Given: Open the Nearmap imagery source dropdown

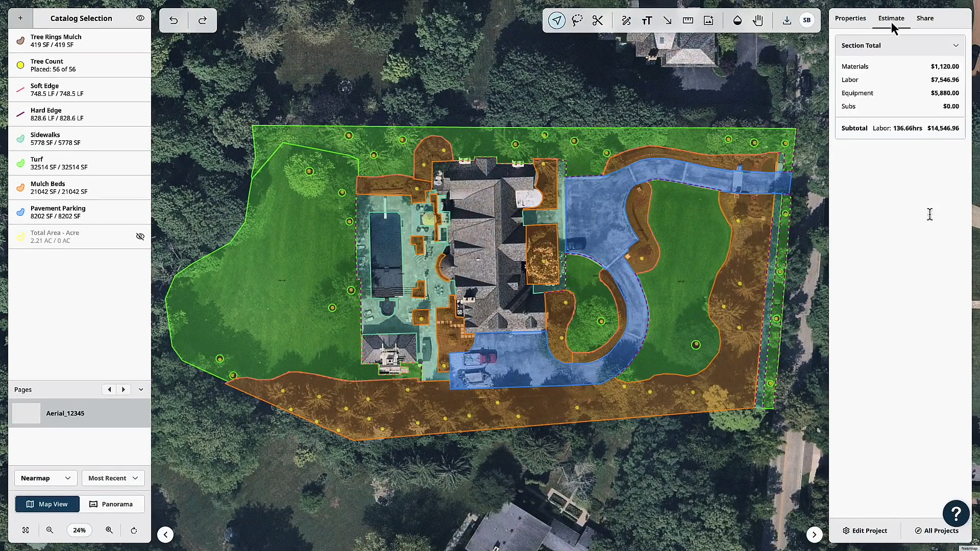Looking at the screenshot, I should pyautogui.click(x=45, y=478).
